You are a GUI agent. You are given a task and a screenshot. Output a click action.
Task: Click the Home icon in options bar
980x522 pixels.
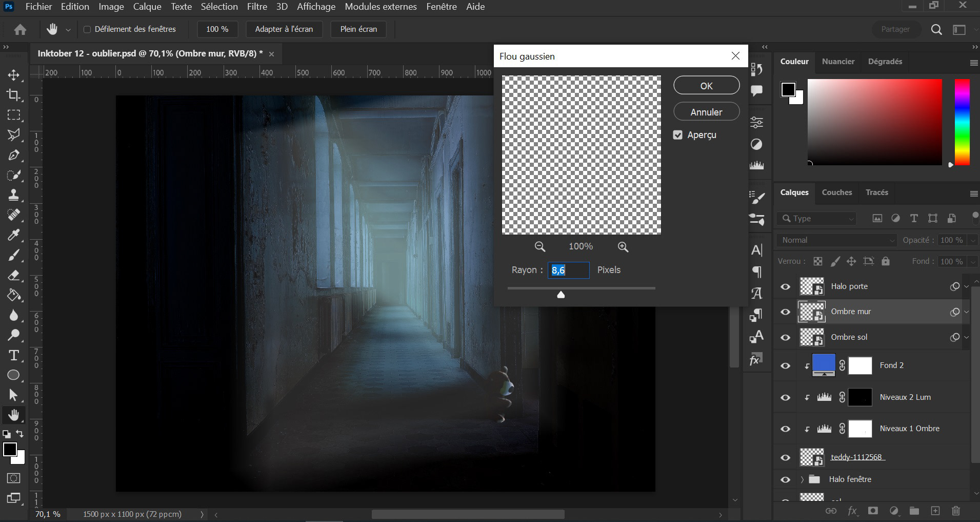click(21, 29)
